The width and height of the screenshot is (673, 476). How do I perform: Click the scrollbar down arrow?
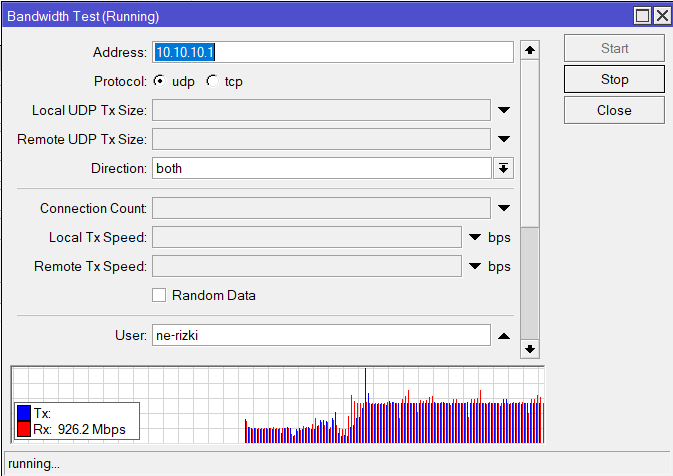tap(530, 349)
